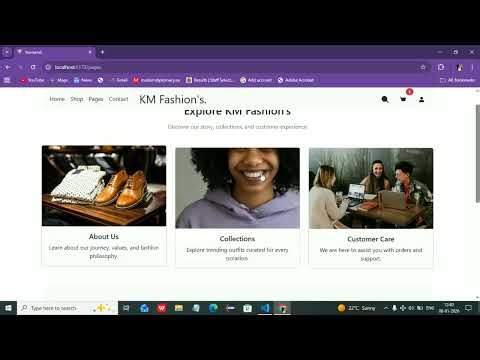Open the taskbar clock and date
The image size is (480, 360).
tap(449, 308)
